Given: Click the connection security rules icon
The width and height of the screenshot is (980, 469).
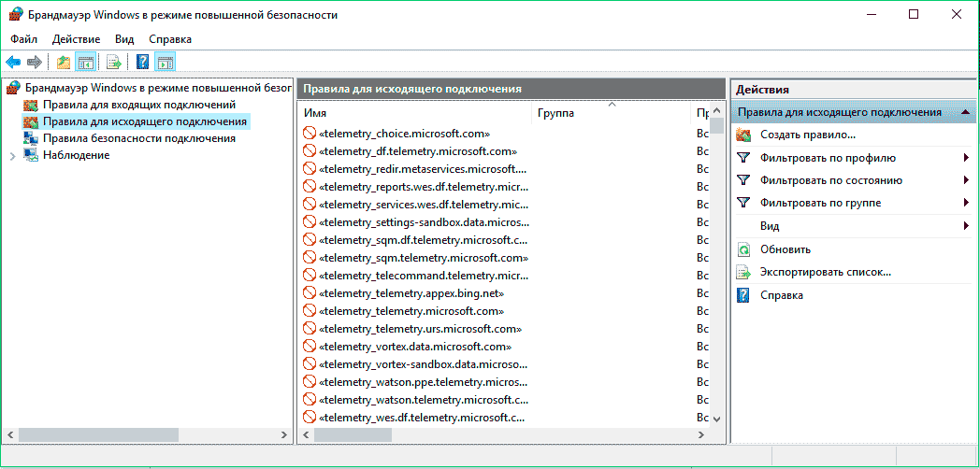Looking at the screenshot, I should (x=30, y=138).
